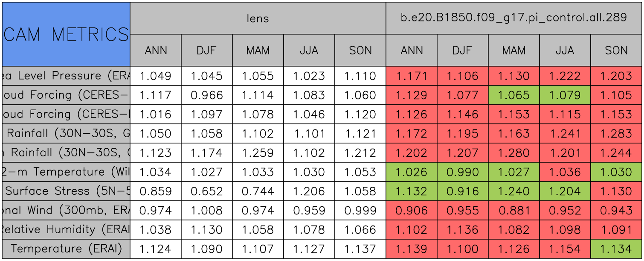Image resolution: width=644 pixels, height=261 pixels.
Task: Select the lens group column header
Action: 258,18
